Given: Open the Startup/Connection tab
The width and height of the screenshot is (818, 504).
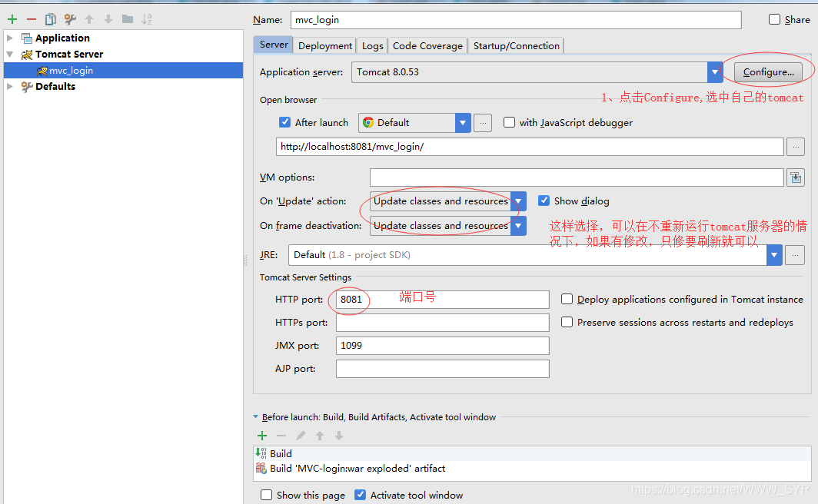Looking at the screenshot, I should point(517,46).
